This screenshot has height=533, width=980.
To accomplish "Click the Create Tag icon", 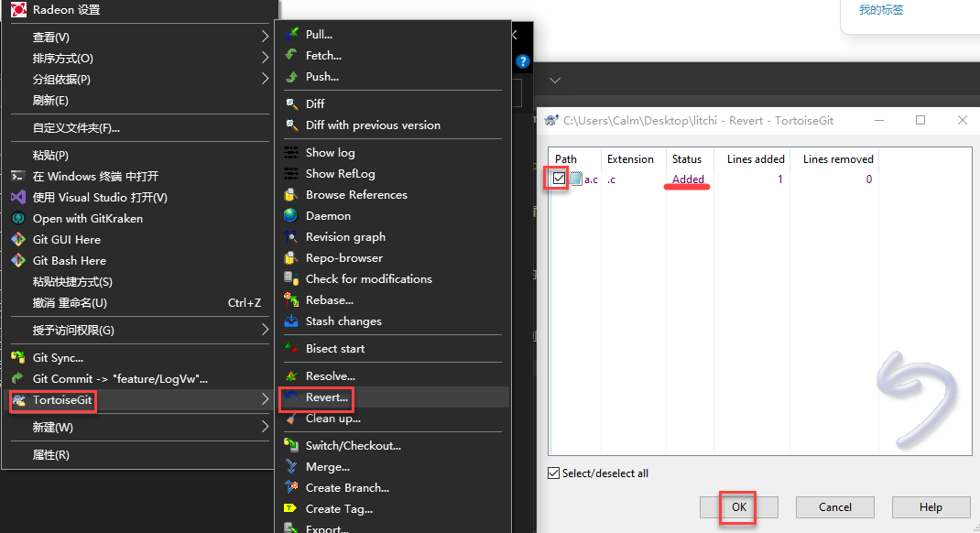I will 291,508.
